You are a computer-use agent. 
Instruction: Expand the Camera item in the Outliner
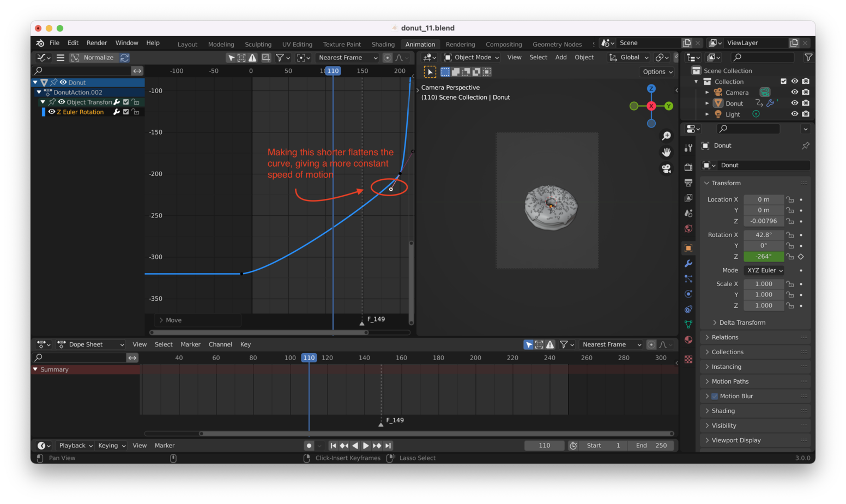tap(708, 92)
